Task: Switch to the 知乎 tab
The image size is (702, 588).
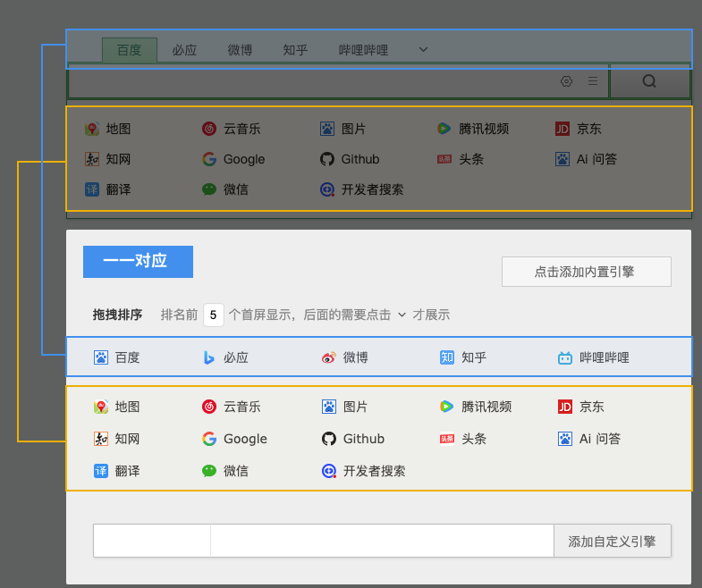Action: [x=295, y=50]
